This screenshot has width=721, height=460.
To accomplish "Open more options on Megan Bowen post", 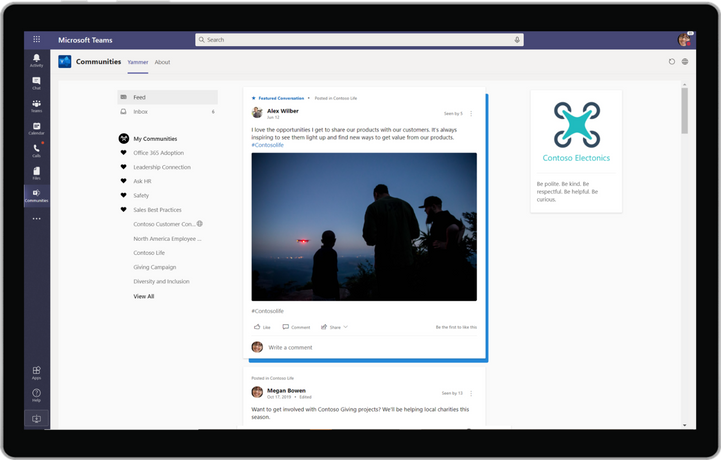I will pyautogui.click(x=471, y=393).
